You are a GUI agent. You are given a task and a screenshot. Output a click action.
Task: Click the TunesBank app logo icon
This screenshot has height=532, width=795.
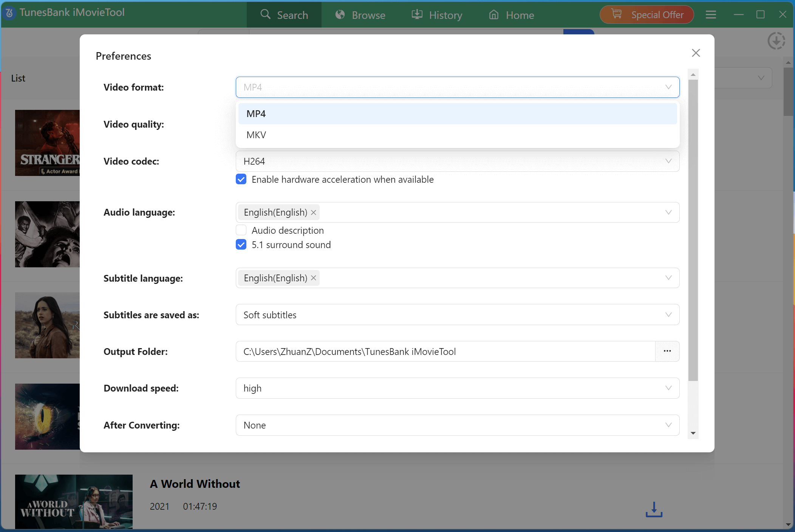pos(9,13)
